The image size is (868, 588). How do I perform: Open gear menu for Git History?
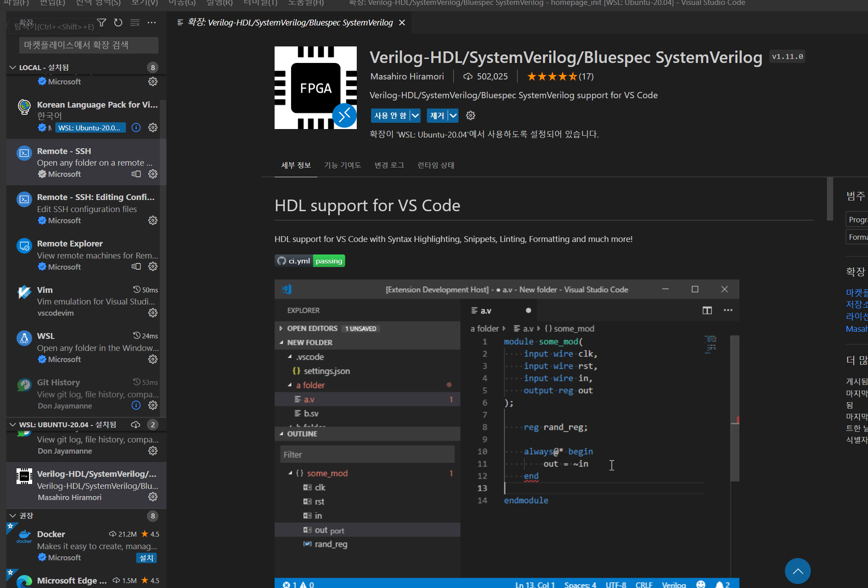153,405
